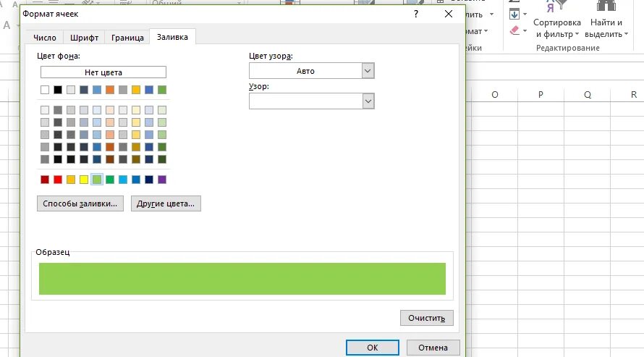This screenshot has height=357, width=644.
Task: Open Другие цвета color picker
Action: tap(166, 203)
